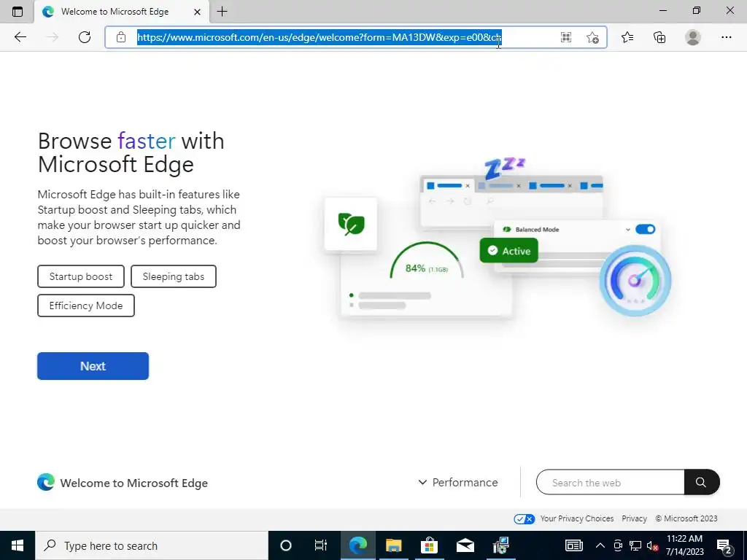Launch Microsoft Store from taskbar
This screenshot has height=560, width=747.
click(429, 545)
